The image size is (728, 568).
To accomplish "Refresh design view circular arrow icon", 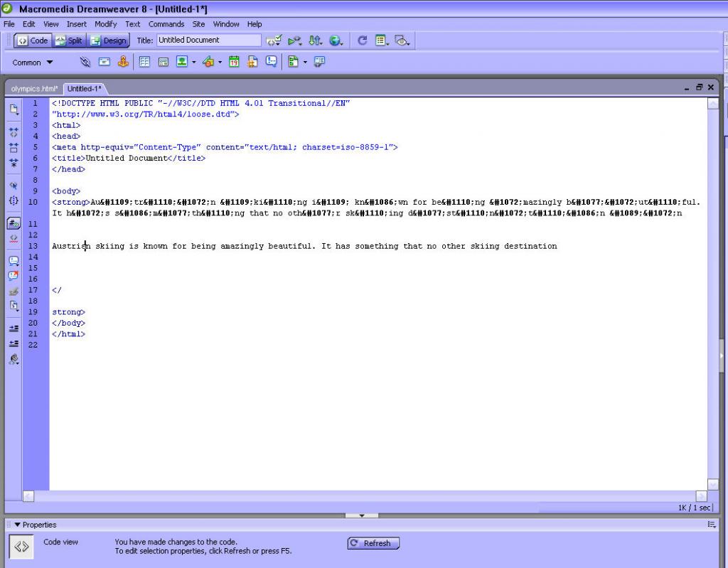I will pos(362,41).
